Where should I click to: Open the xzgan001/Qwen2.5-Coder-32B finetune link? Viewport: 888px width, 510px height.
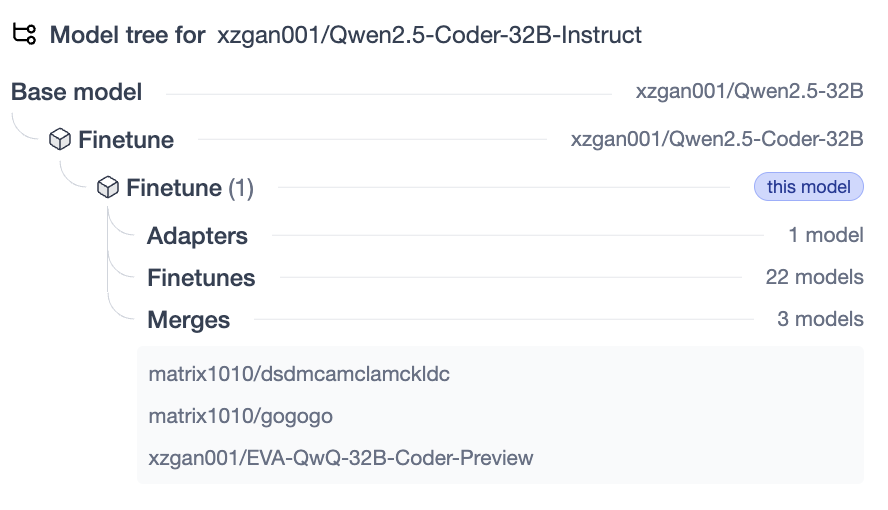point(716,139)
